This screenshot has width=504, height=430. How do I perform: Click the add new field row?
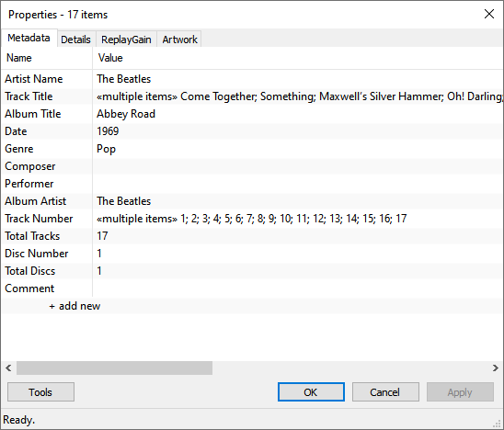pyautogui.click(x=74, y=306)
